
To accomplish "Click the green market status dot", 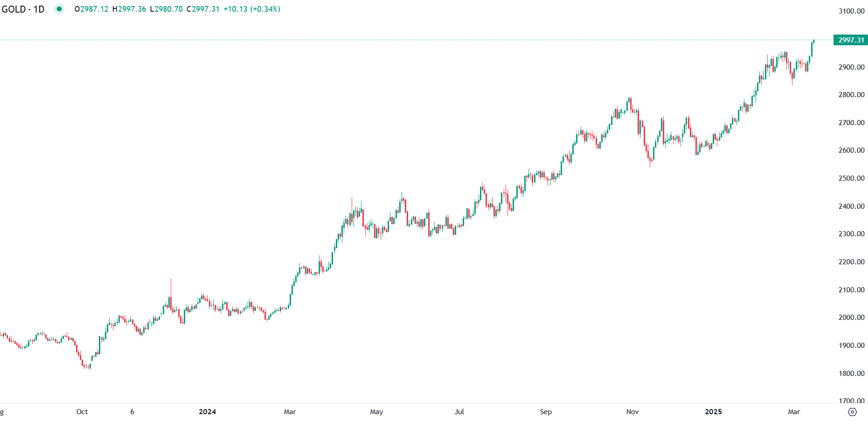I will pyautogui.click(x=59, y=9).
